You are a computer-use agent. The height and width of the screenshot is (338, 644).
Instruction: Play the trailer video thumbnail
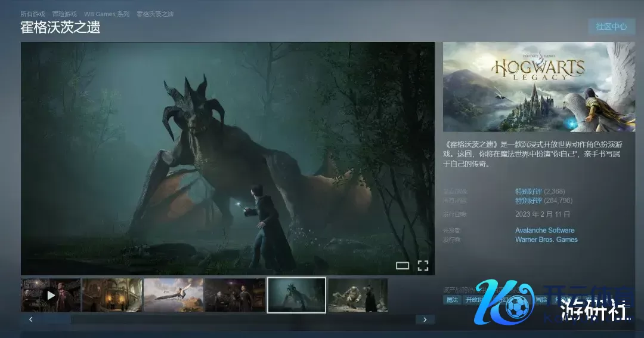(x=51, y=295)
